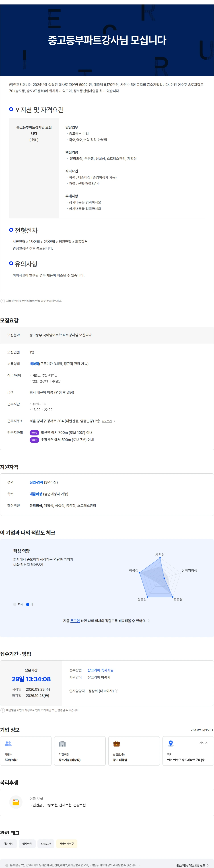Click the arrow next to 기업정보 더보기

pos(212,730)
